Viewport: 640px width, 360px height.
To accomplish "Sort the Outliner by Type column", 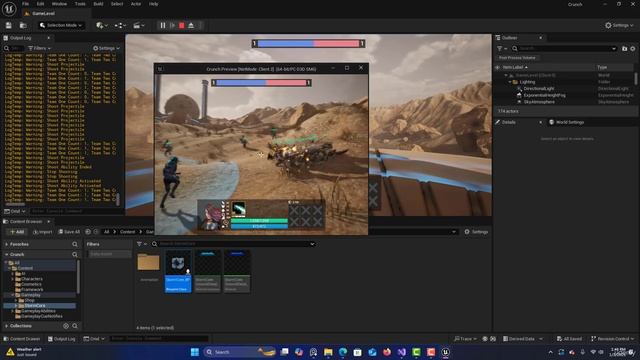I will tap(602, 67).
